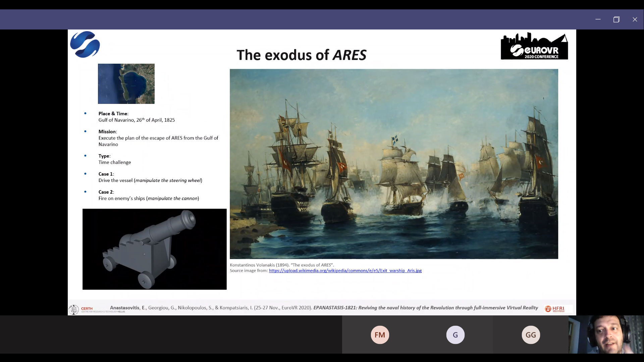Click the presenter's webcam video tile
Screen dimensions: 644x362
(606, 335)
